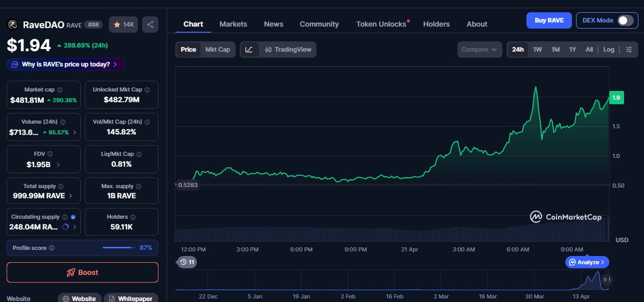Open chart settings sliders icon

pyautogui.click(x=629, y=50)
